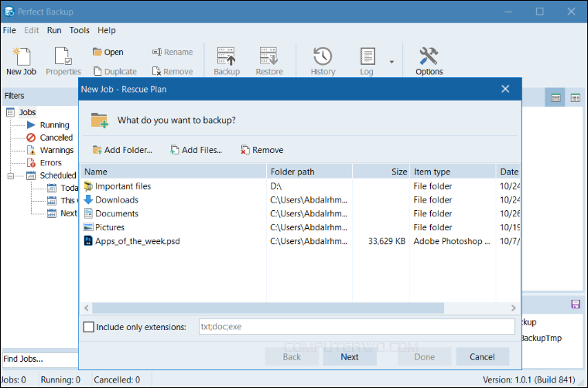Viewport: 588px width, 388px height.
Task: Select the Cancelled filter
Action: 56,138
